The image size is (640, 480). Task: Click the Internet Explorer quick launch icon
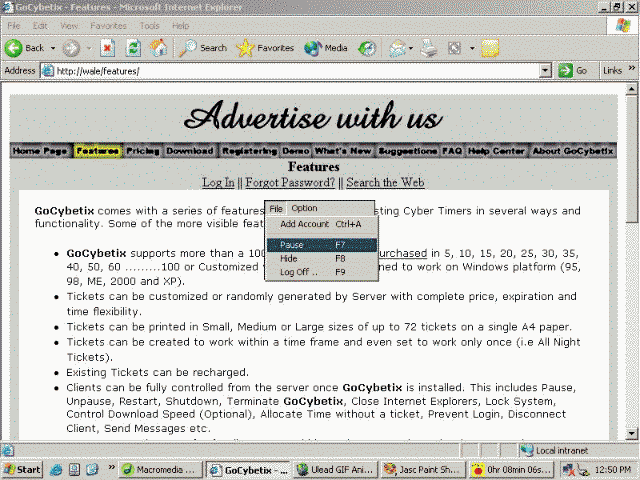(56, 470)
